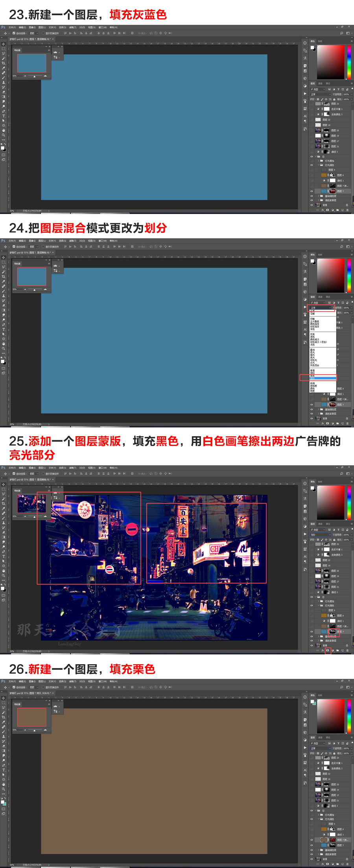Select the Magic Wand tool in step 25 screenshot
This screenshot has width=354, height=868.
click(x=4, y=499)
